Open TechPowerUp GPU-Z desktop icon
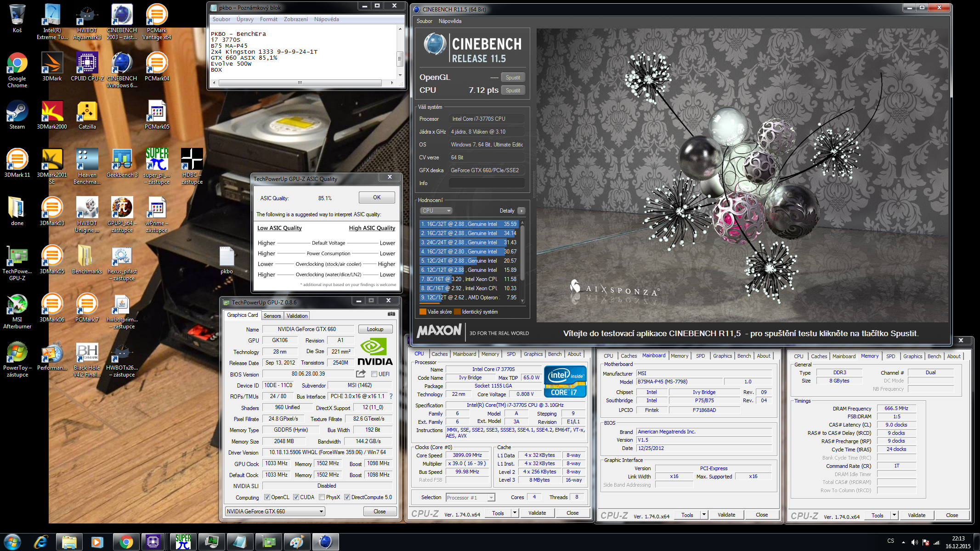 point(17,263)
